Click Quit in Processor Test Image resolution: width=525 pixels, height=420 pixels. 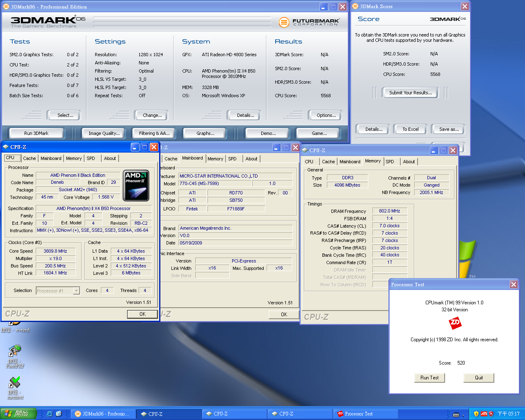pos(479,378)
